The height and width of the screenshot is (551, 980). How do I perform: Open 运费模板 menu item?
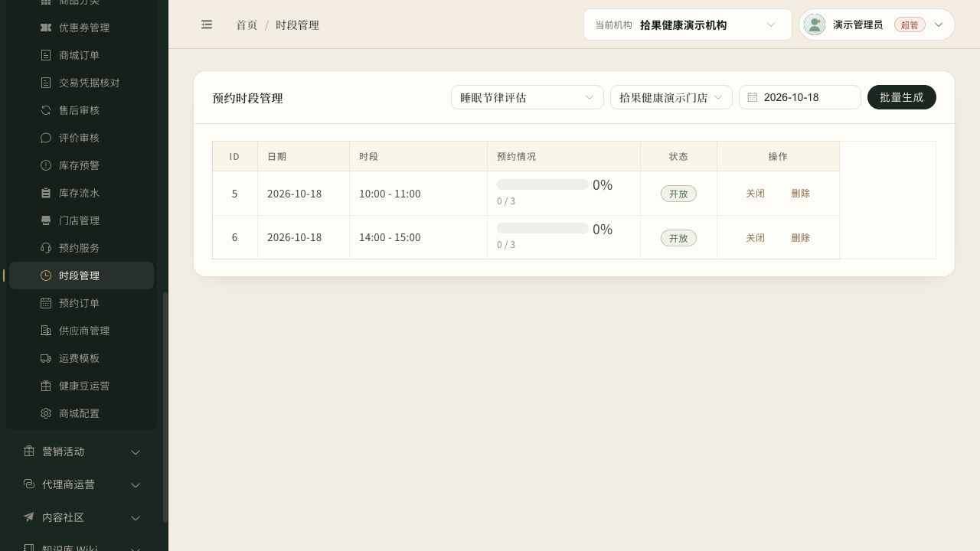pos(81,358)
